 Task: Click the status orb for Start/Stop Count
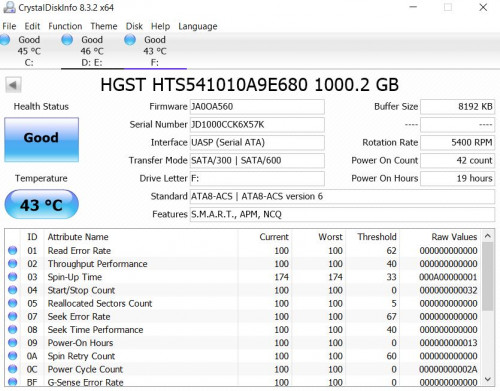click(x=13, y=290)
